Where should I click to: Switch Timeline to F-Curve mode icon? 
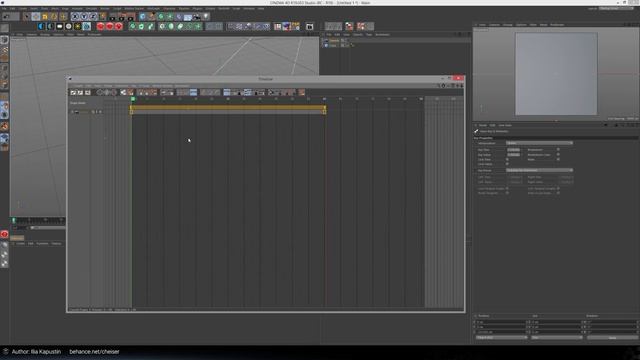pos(80,93)
